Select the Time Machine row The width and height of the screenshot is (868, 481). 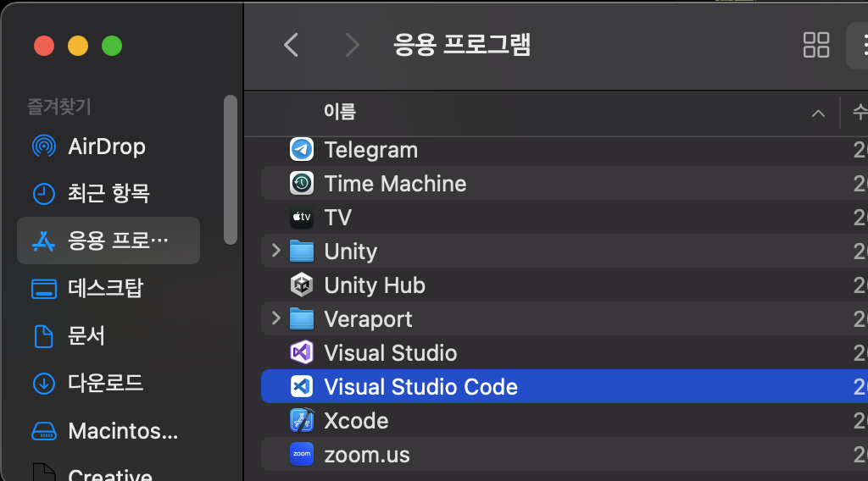564,183
